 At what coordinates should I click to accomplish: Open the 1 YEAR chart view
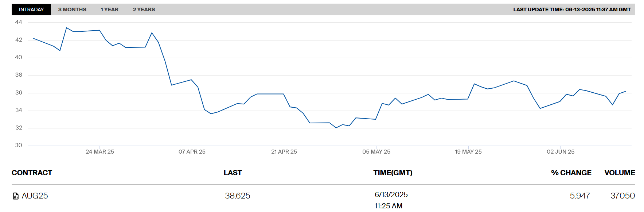pyautogui.click(x=109, y=9)
